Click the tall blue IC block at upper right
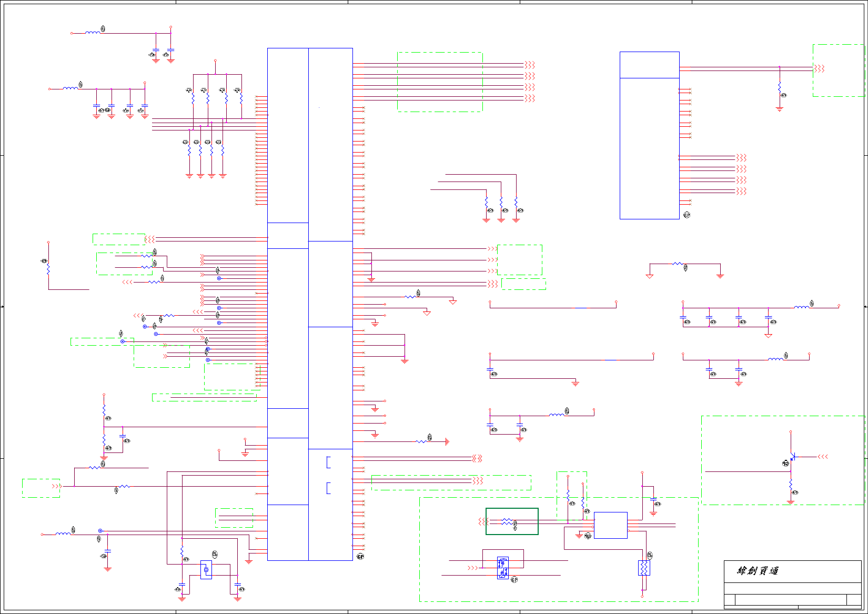Viewport: 868px width, 614px height. [x=650, y=135]
